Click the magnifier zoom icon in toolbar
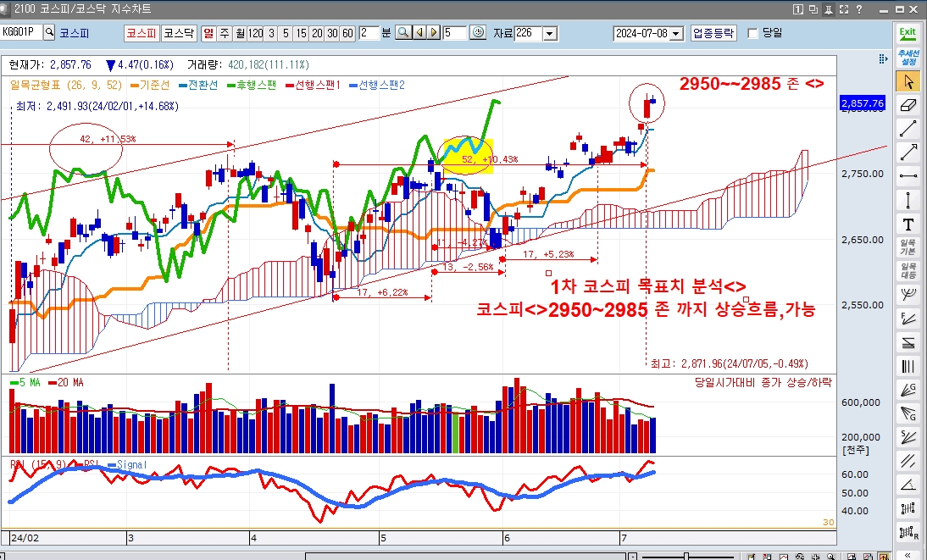 pyautogui.click(x=404, y=33)
